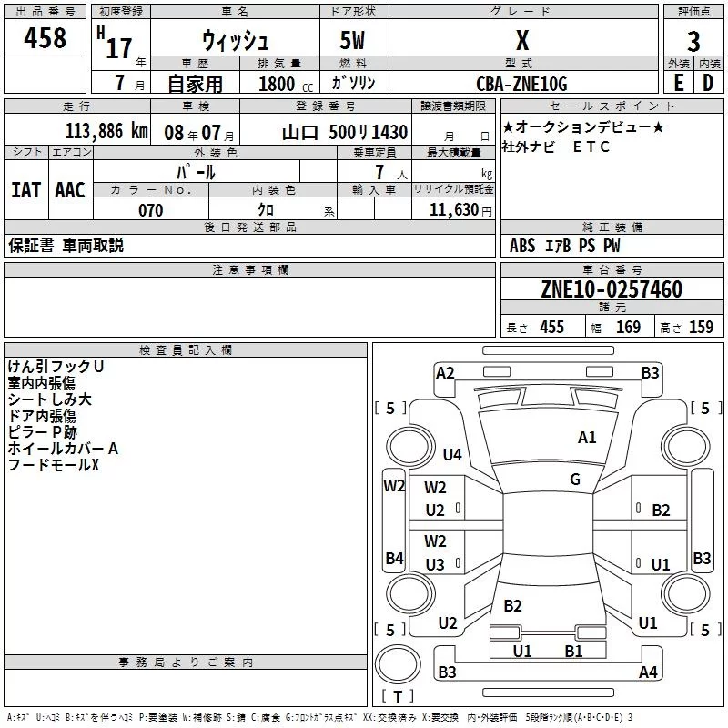The width and height of the screenshot is (728, 728).
Task: Select the overall evaluation score 3
Action: point(693,42)
